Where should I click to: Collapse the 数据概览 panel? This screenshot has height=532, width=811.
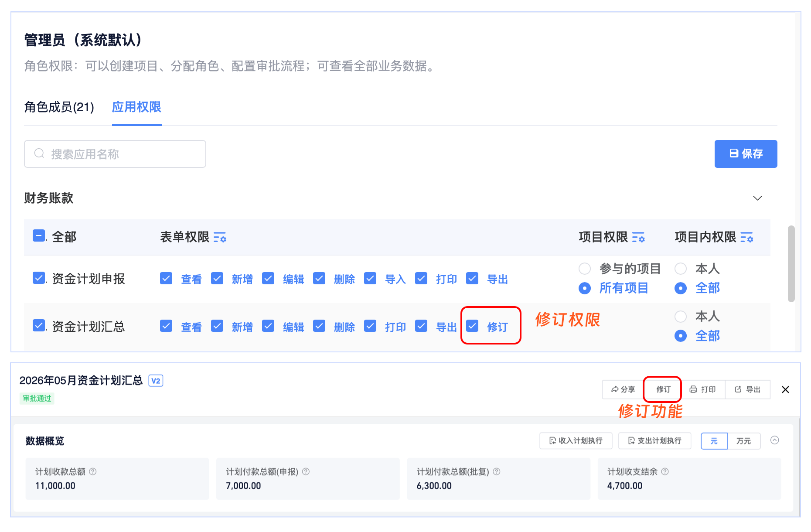tap(775, 440)
